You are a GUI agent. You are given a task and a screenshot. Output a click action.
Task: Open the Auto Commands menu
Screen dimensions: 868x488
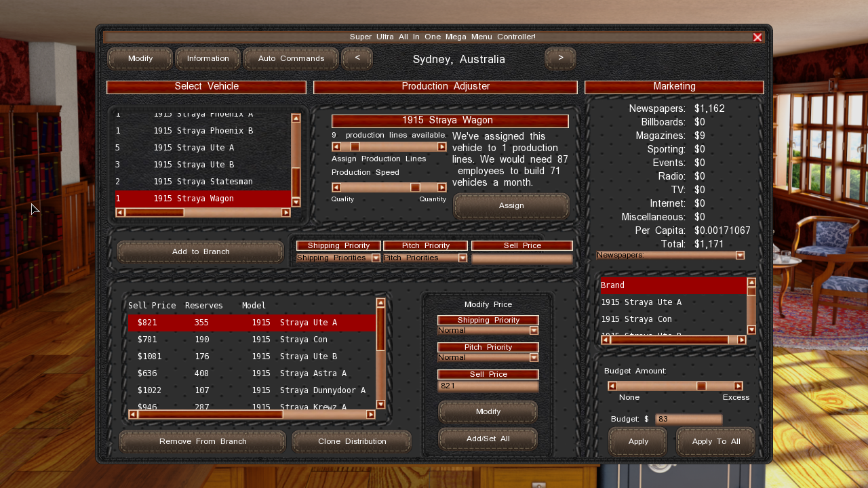click(291, 59)
